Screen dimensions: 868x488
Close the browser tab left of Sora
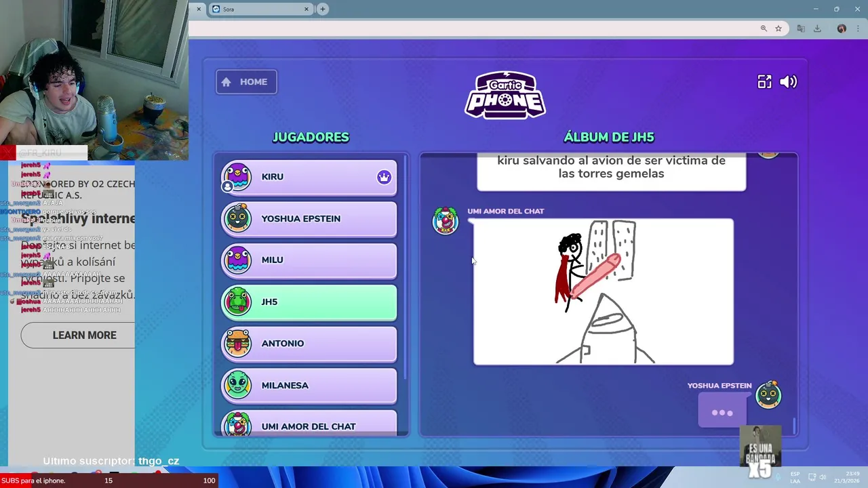point(199,9)
